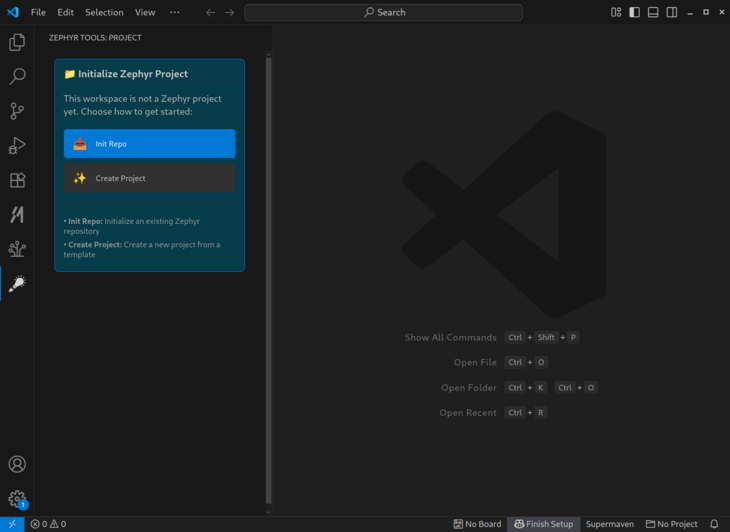This screenshot has height=532, width=730.
Task: Open the Source Control view
Action: point(17,111)
